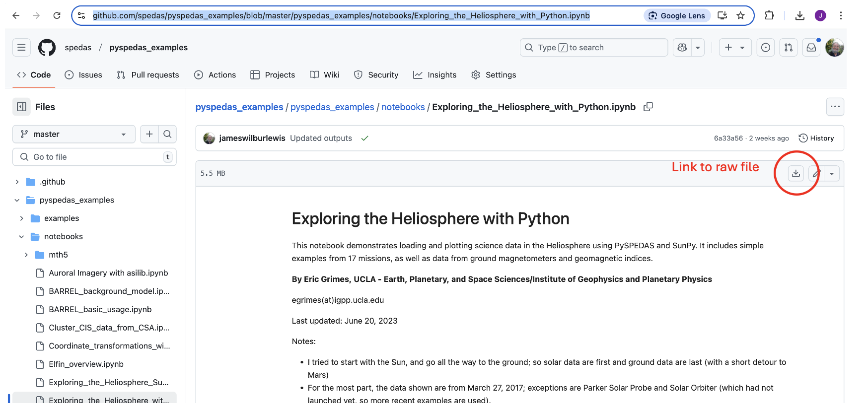The image size is (868, 414).
Task: Focus the 'Type / to search' box
Action: (x=594, y=47)
